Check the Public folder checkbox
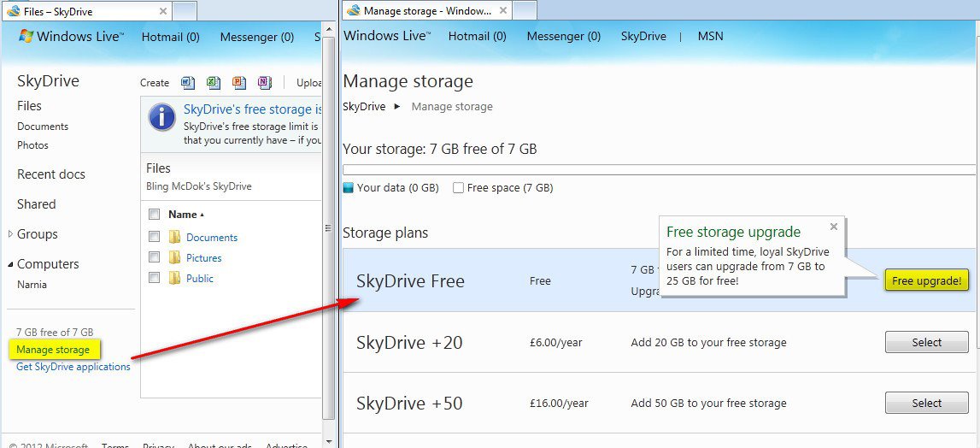The height and width of the screenshot is (448, 980). pos(155,277)
